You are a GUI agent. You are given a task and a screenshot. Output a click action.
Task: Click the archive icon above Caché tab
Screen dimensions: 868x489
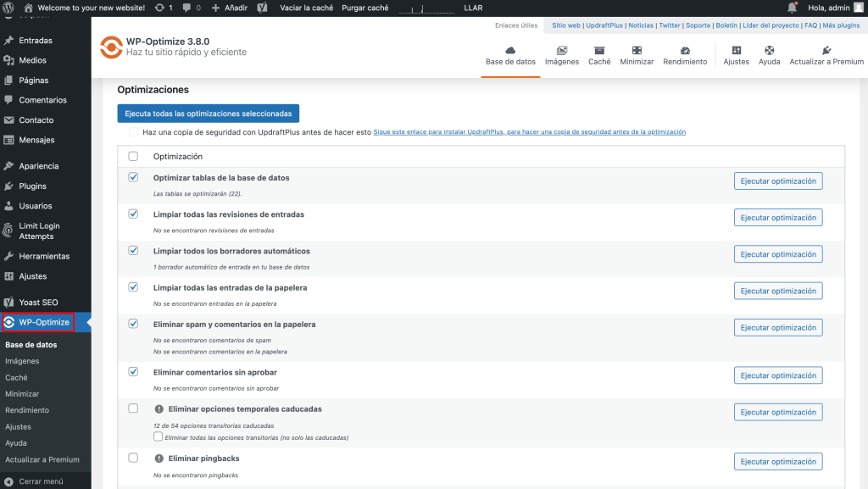point(599,50)
